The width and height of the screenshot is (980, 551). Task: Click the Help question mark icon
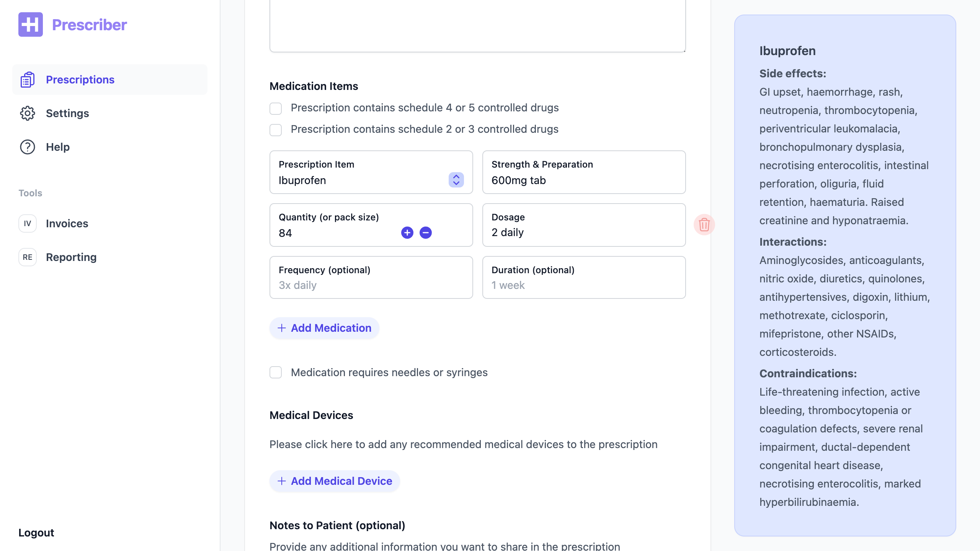point(28,147)
